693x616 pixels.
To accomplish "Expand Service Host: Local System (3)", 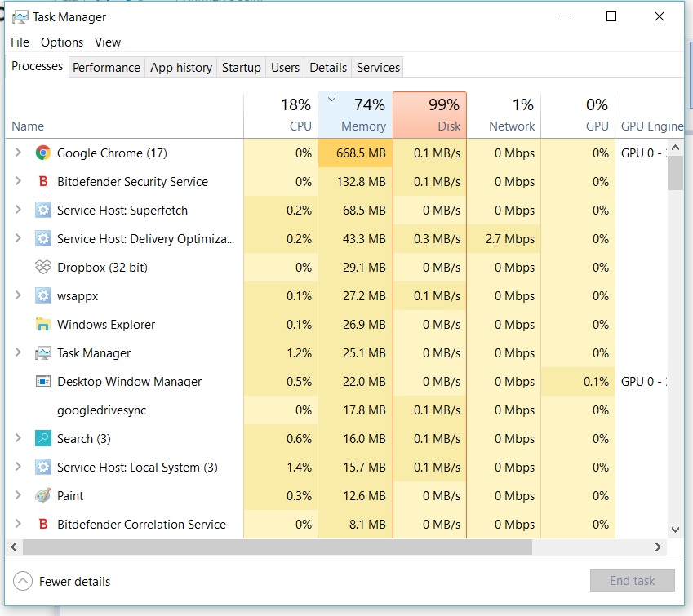I will (18, 467).
